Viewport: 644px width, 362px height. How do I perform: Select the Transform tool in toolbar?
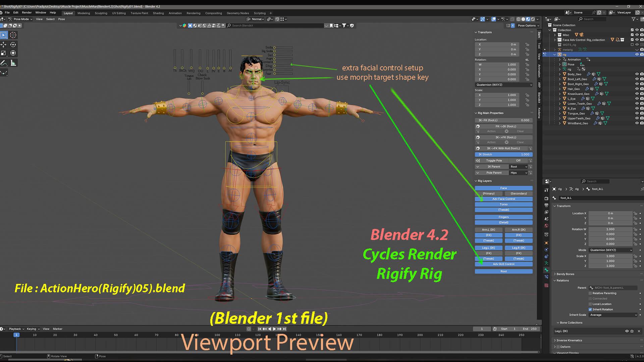13,53
